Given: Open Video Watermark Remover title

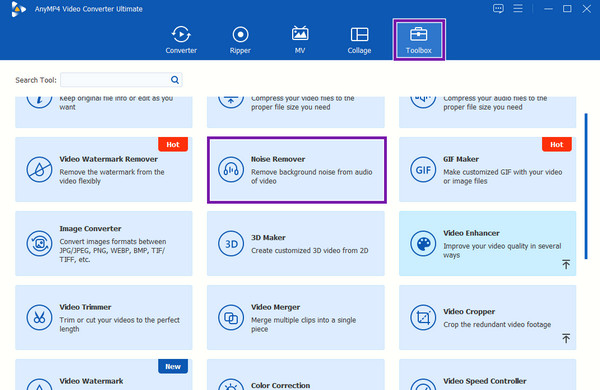Looking at the screenshot, I should 108,159.
